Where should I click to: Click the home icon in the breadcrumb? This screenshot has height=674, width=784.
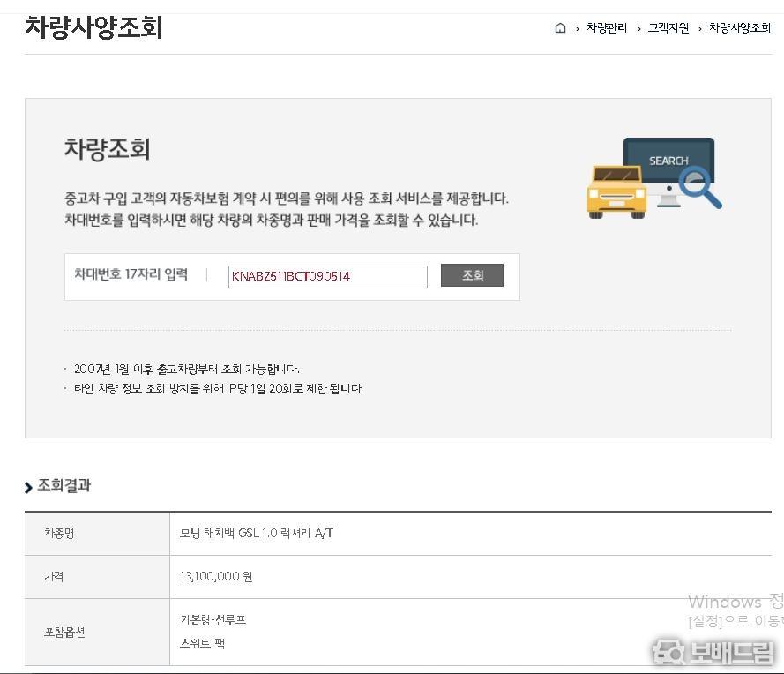pyautogui.click(x=560, y=28)
